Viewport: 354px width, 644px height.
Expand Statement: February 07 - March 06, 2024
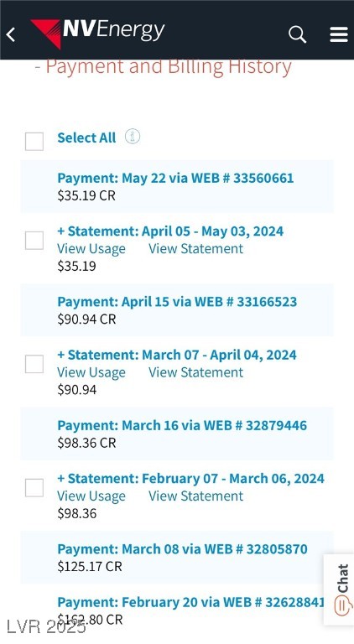191,479
